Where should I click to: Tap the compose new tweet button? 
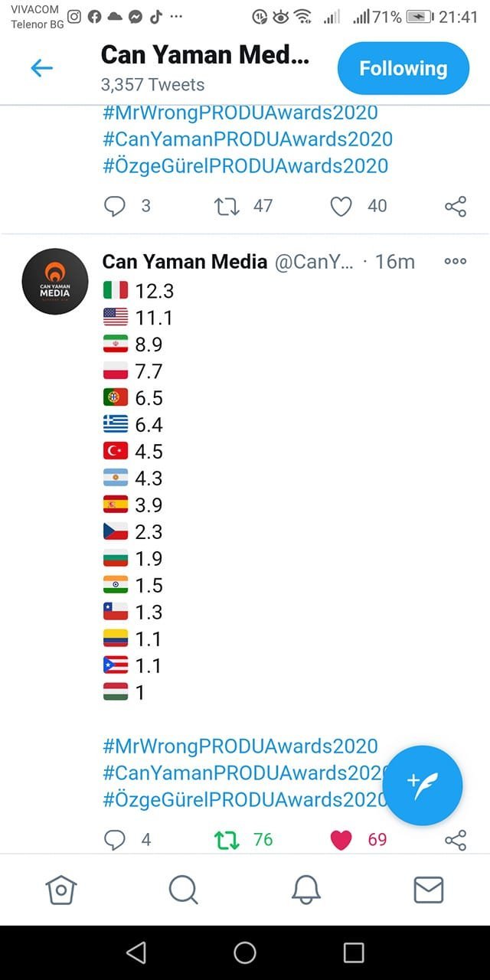click(422, 785)
